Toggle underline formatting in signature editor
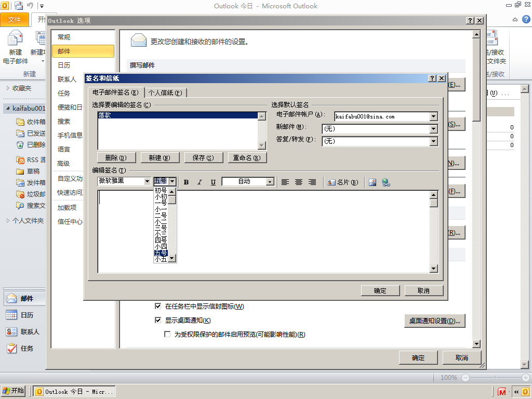The height and width of the screenshot is (399, 532). [x=213, y=182]
